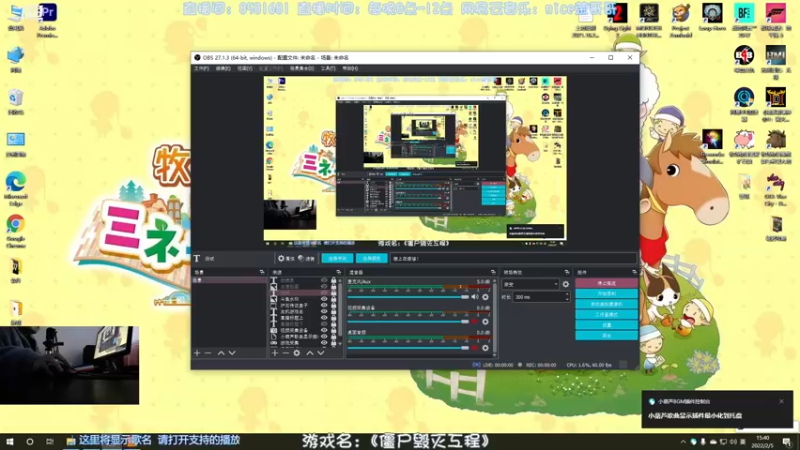The height and width of the screenshot is (450, 800).
Task: Hide the 游戏采集 source eye
Action: click(324, 343)
